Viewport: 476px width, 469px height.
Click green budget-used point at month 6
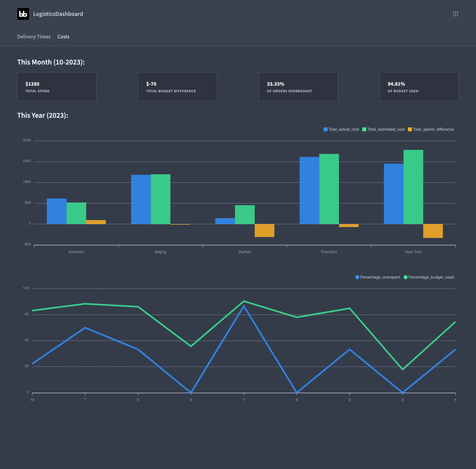coord(297,317)
